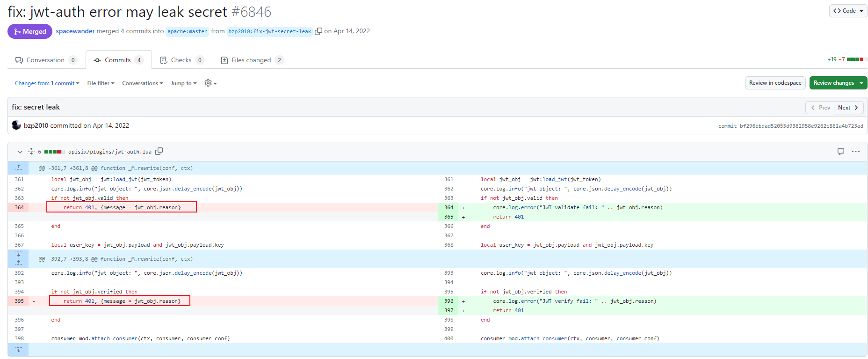Screen dimensions: 868x359
Task: Click the file name apisix/plugins/jwt-auth.lua
Action: point(110,152)
